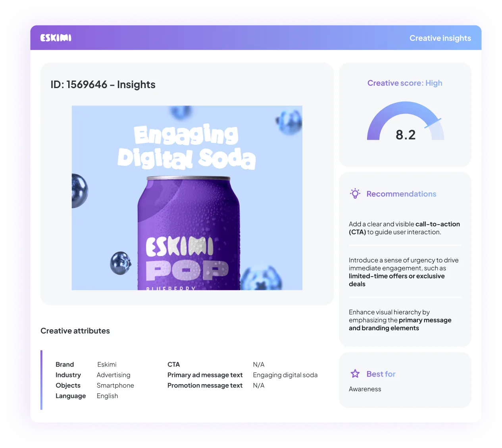Select the call-to-action recommendation text
The height and width of the screenshot is (448, 502).
tap(404, 228)
